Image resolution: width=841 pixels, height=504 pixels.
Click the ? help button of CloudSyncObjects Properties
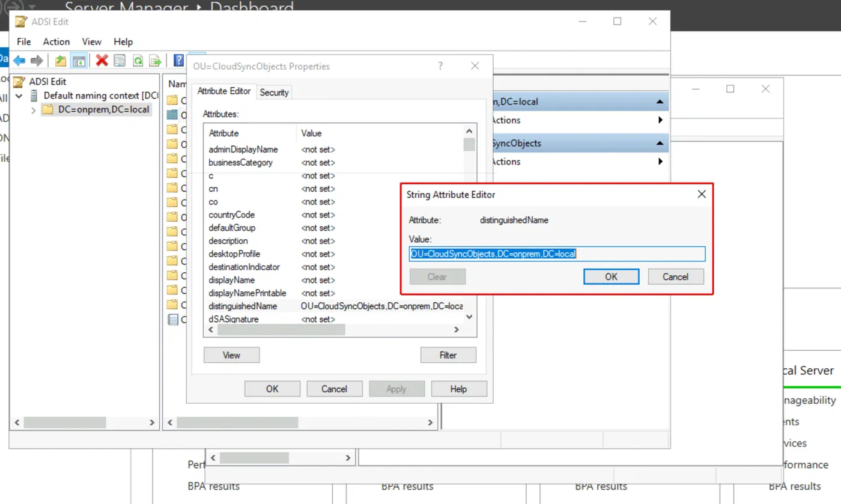point(440,66)
